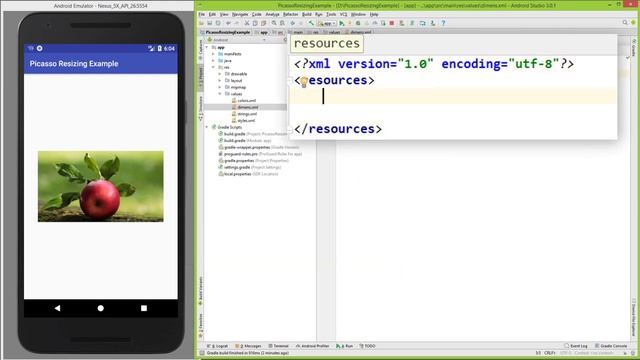The width and height of the screenshot is (640, 360).
Task: Select strings.xml in the project tree
Action: pyautogui.click(x=244, y=114)
